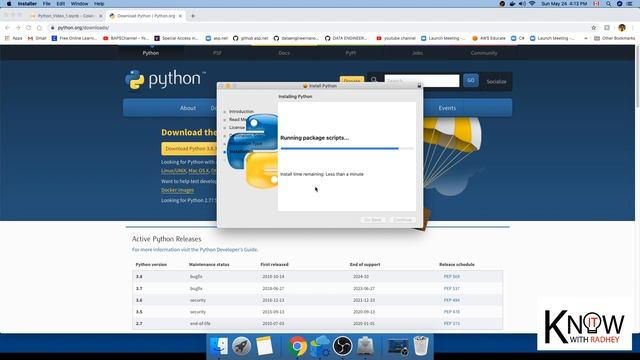
Task: Open PEP 537 release schedule link
Action: [x=451, y=289]
